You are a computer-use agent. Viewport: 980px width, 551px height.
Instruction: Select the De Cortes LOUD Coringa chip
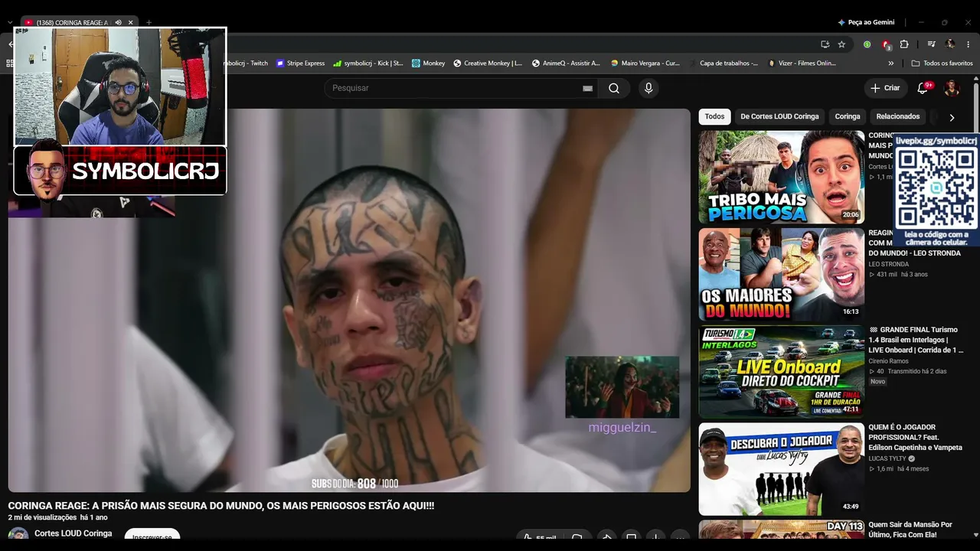(x=779, y=116)
